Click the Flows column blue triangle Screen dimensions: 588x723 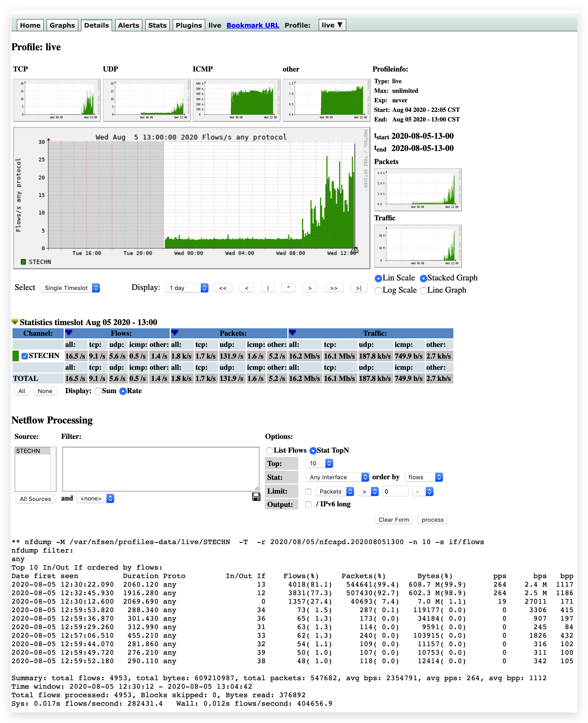pyautogui.click(x=69, y=333)
